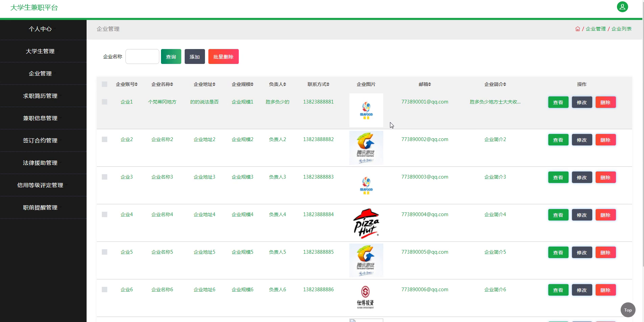The height and width of the screenshot is (322, 644).
Task: View details of 企业3 with 查看
Action: pyautogui.click(x=558, y=177)
